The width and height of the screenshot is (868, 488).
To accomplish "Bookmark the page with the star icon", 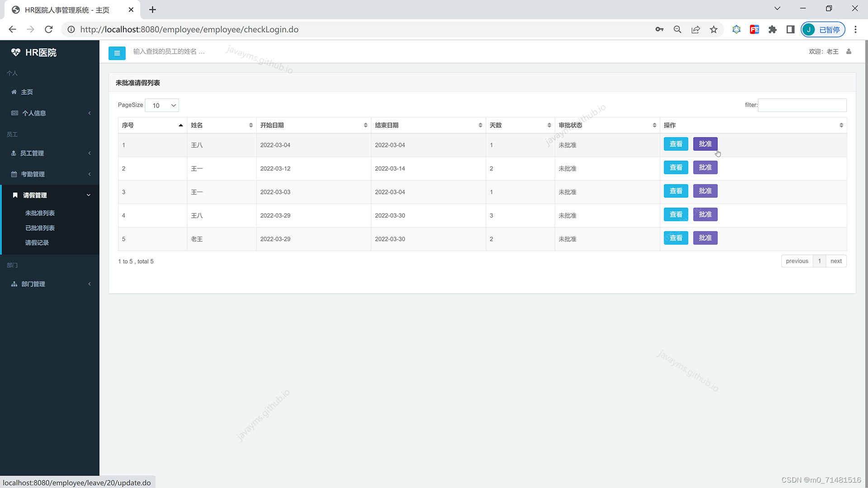I will pos(714,29).
